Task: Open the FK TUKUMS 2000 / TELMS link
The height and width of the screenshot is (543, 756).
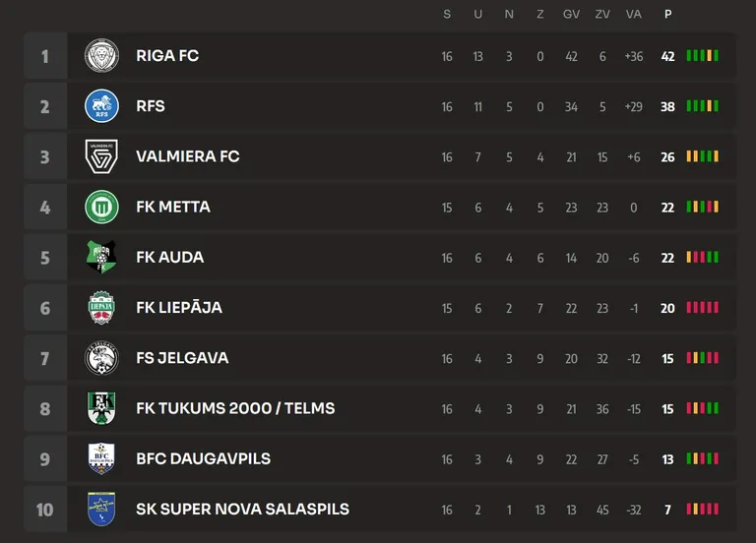Action: (x=235, y=408)
